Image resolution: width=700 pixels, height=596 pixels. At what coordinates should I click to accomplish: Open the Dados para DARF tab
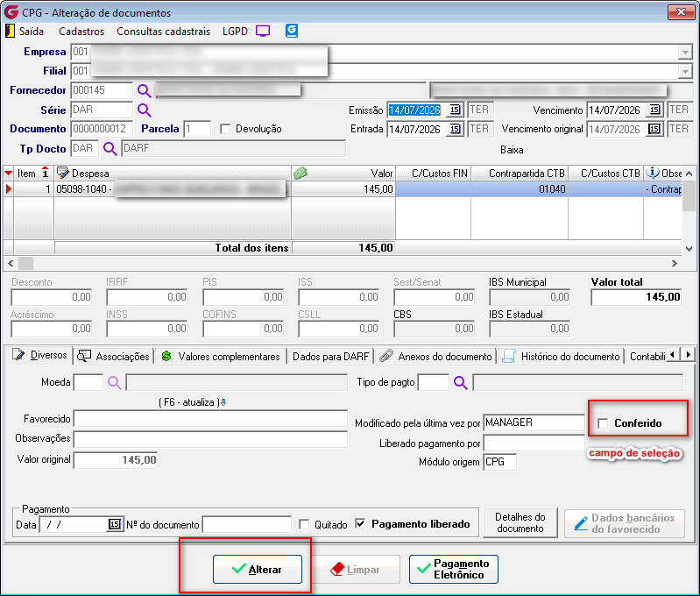coord(331,356)
